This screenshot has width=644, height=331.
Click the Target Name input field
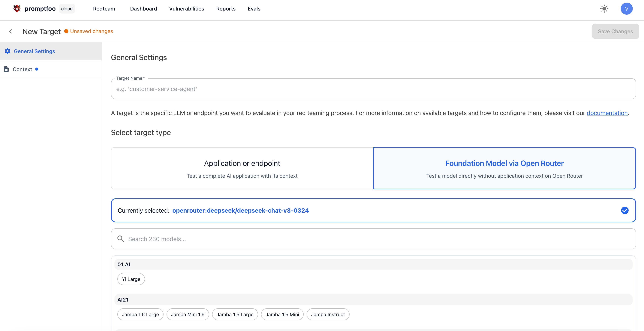pos(373,89)
